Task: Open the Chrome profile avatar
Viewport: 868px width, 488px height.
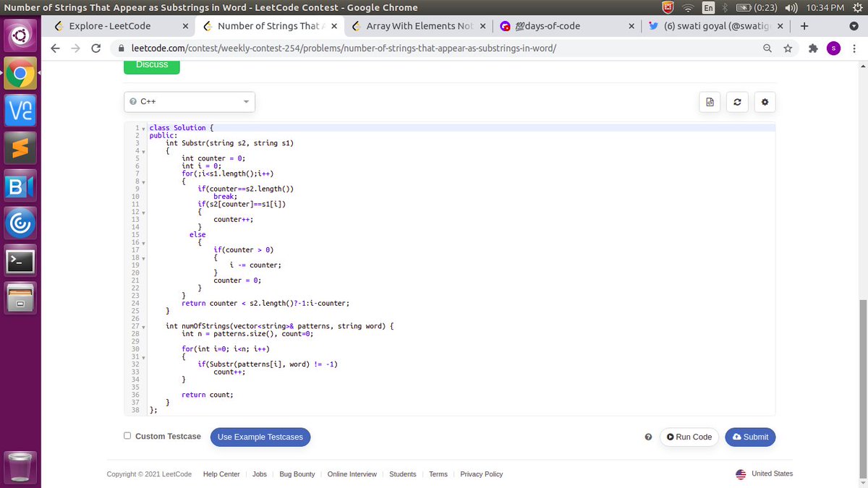Action: pyautogui.click(x=834, y=48)
